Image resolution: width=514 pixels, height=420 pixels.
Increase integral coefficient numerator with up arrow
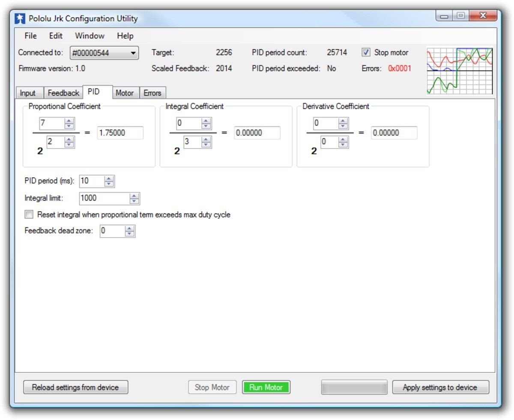point(206,121)
